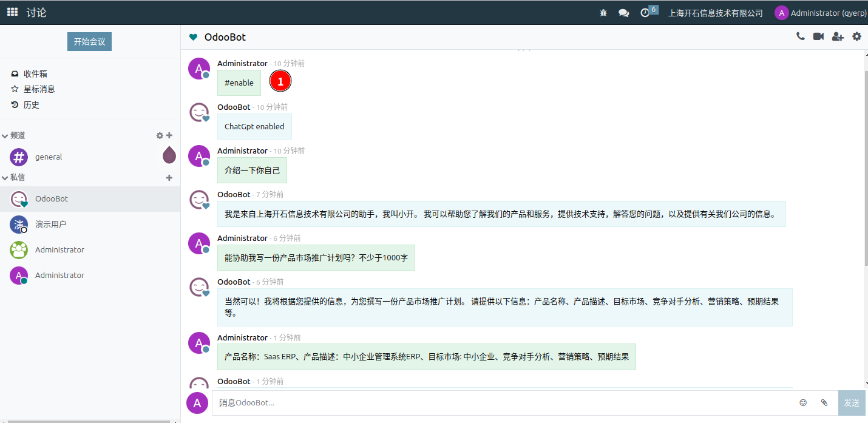Click the 发送 send button
This screenshot has height=423, width=868.
point(852,402)
